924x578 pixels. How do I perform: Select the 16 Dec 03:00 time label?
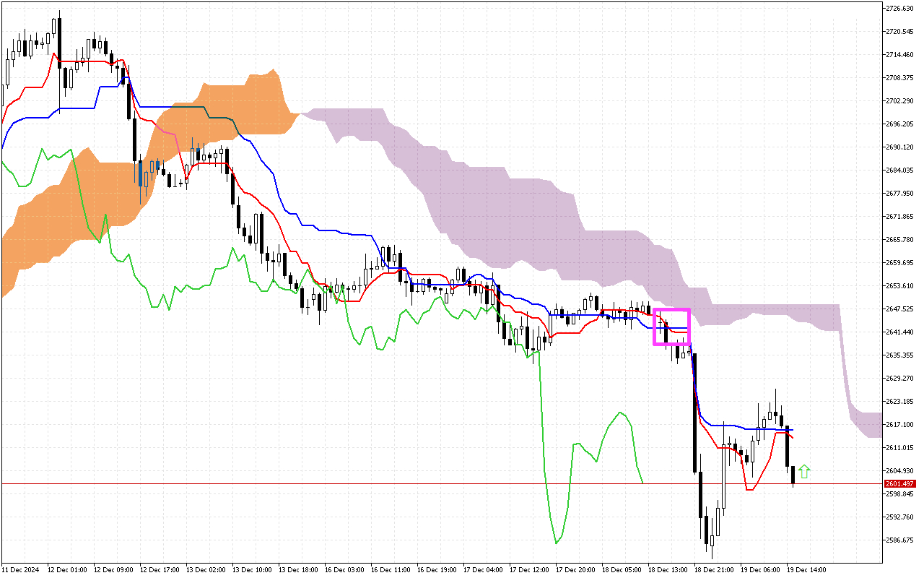(x=344, y=570)
